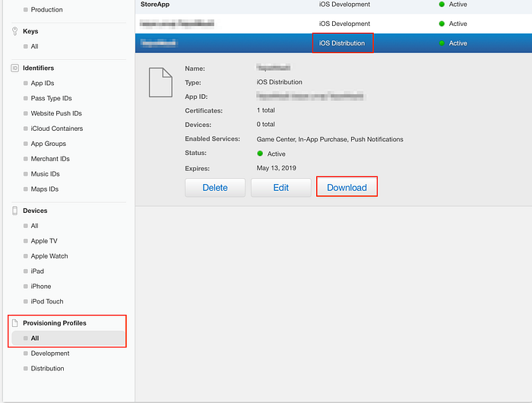Click green Active dot in StoreApp row
This screenshot has height=403, width=532.
coord(442,5)
